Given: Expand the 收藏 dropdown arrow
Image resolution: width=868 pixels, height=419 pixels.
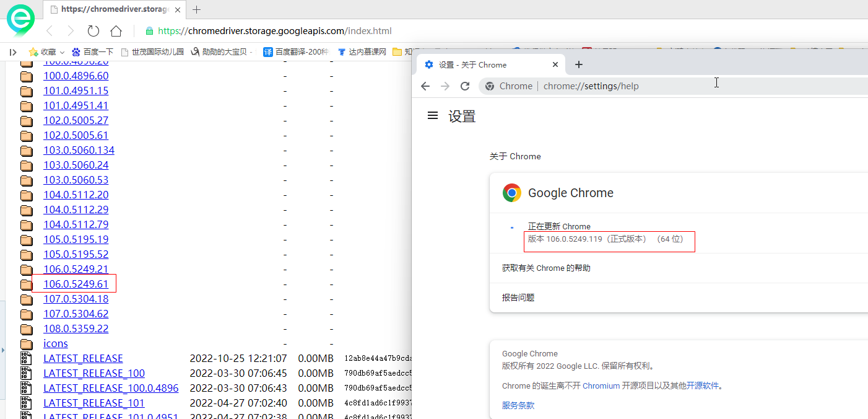Looking at the screenshot, I should coord(62,53).
